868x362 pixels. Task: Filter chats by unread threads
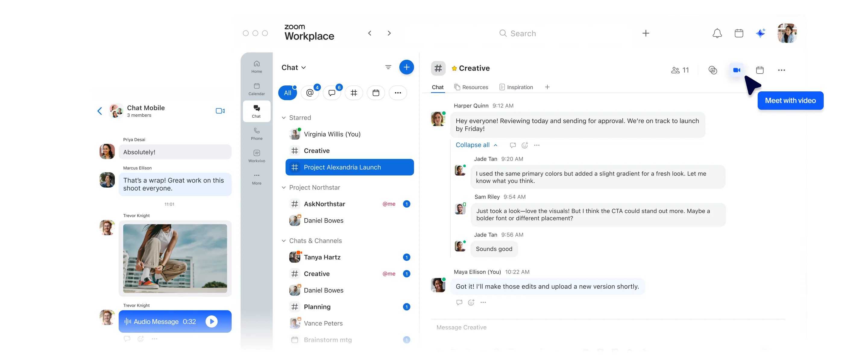[332, 93]
